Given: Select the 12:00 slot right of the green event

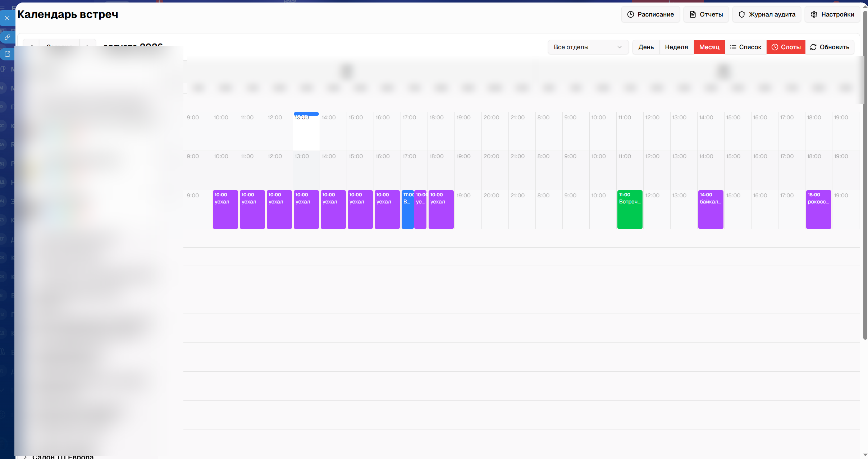Looking at the screenshot, I should point(657,210).
